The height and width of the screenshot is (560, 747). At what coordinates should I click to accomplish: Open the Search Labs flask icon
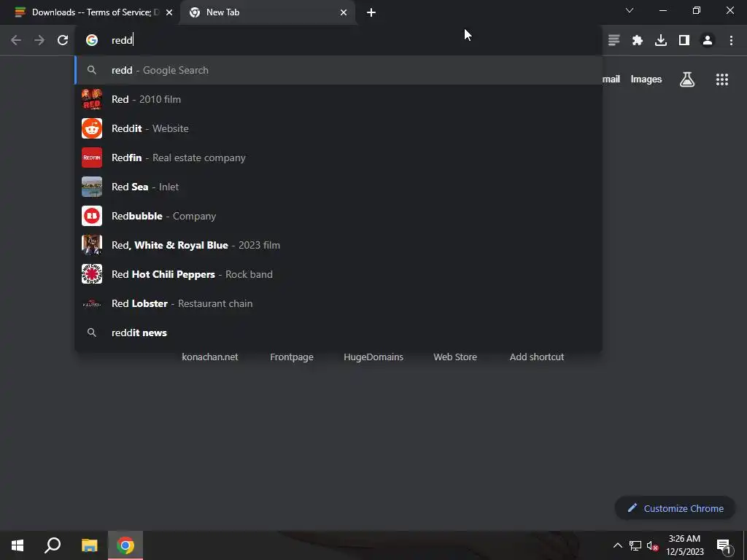(x=686, y=79)
